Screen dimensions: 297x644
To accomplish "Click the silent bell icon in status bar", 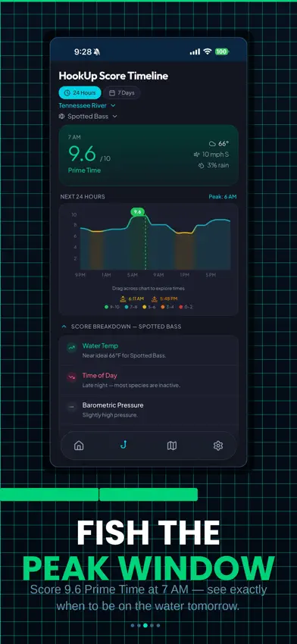I will pos(97,52).
